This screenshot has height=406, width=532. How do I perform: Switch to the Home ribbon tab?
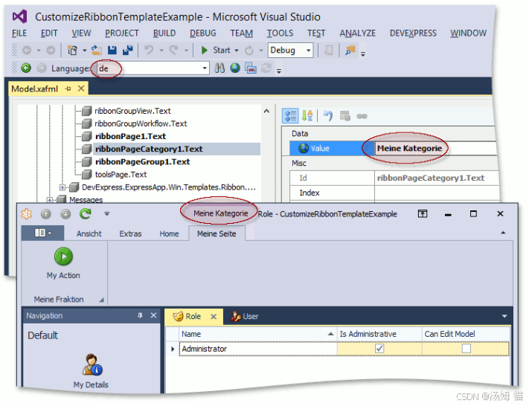pyautogui.click(x=169, y=233)
